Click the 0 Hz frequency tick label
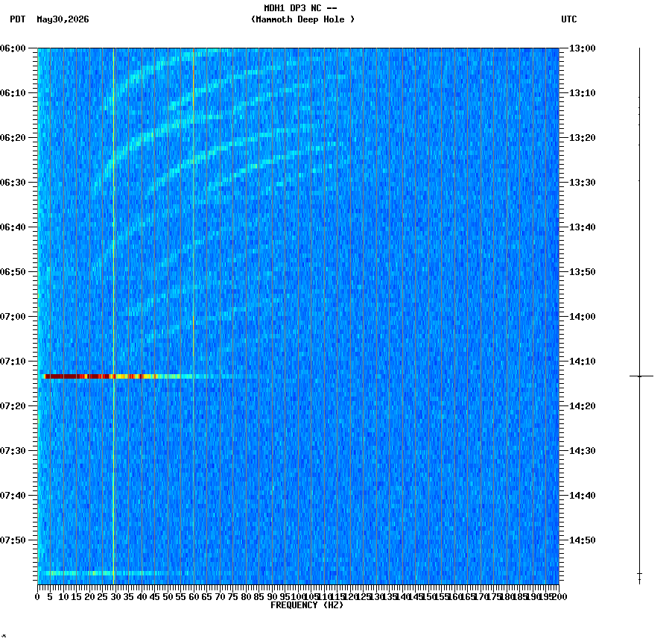This screenshot has width=672, height=644. pos(38,597)
